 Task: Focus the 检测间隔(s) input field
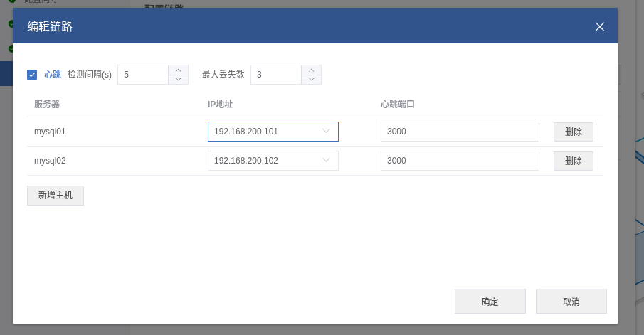click(x=143, y=75)
